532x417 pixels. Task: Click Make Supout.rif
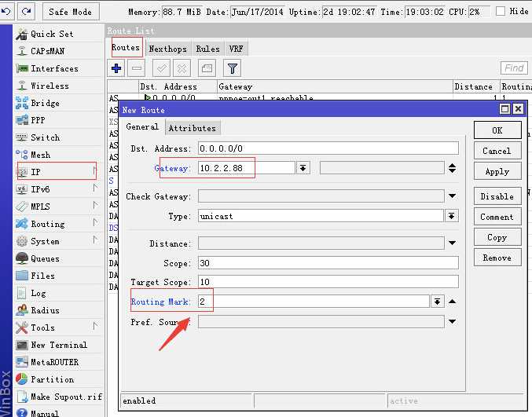tap(58, 397)
